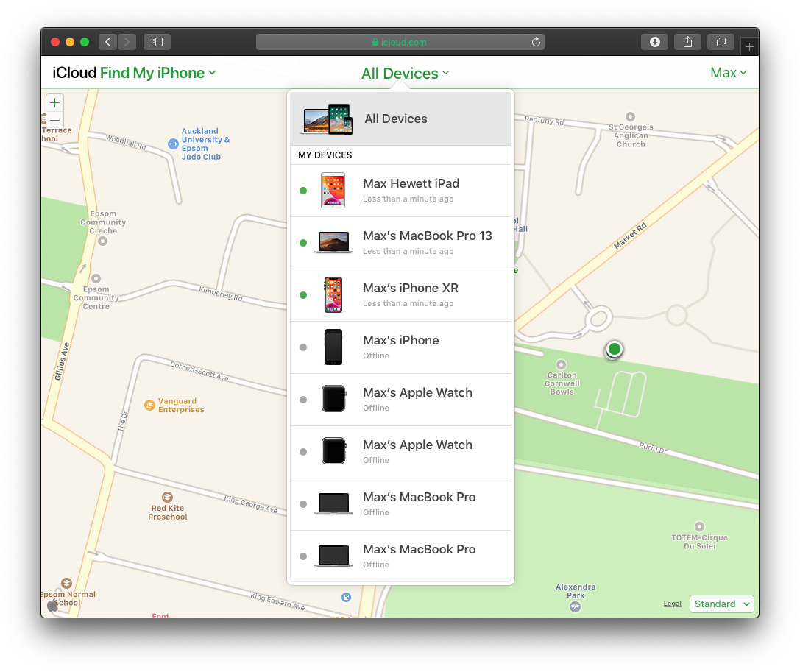Image resolution: width=800 pixels, height=672 pixels.
Task: Click the green device location pin
Action: pos(615,349)
